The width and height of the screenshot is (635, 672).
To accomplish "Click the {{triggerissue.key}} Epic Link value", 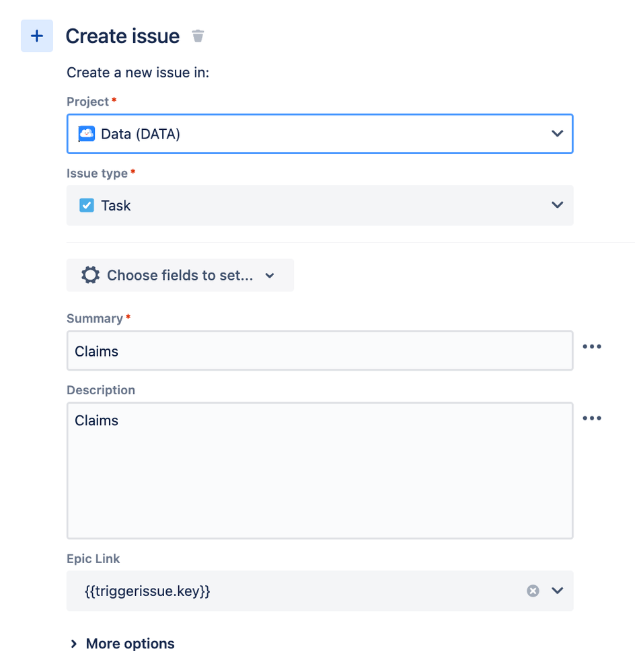I will (147, 591).
